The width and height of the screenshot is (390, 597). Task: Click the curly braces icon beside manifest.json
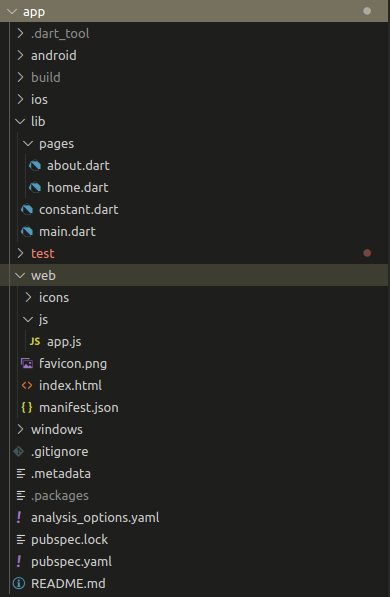27,407
